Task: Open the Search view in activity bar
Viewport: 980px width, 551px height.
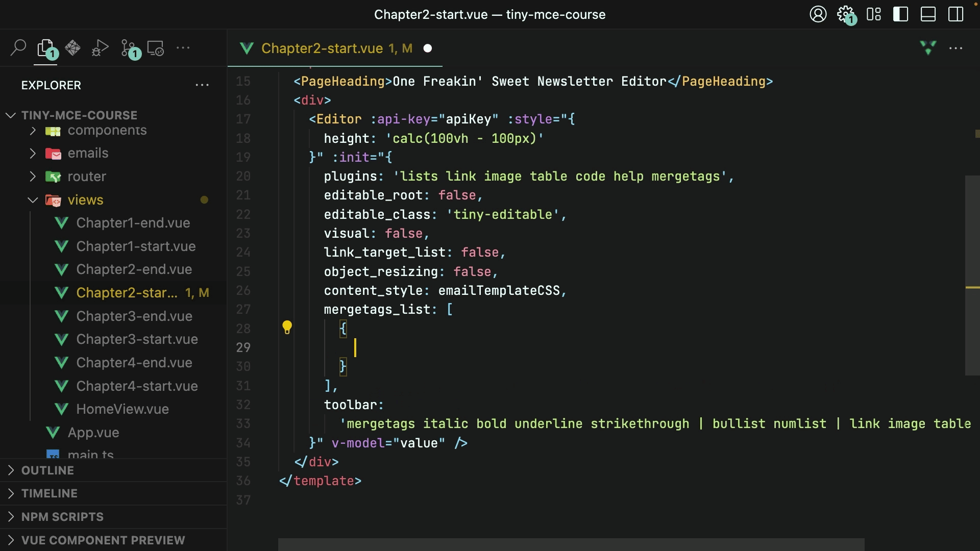Action: 18,48
